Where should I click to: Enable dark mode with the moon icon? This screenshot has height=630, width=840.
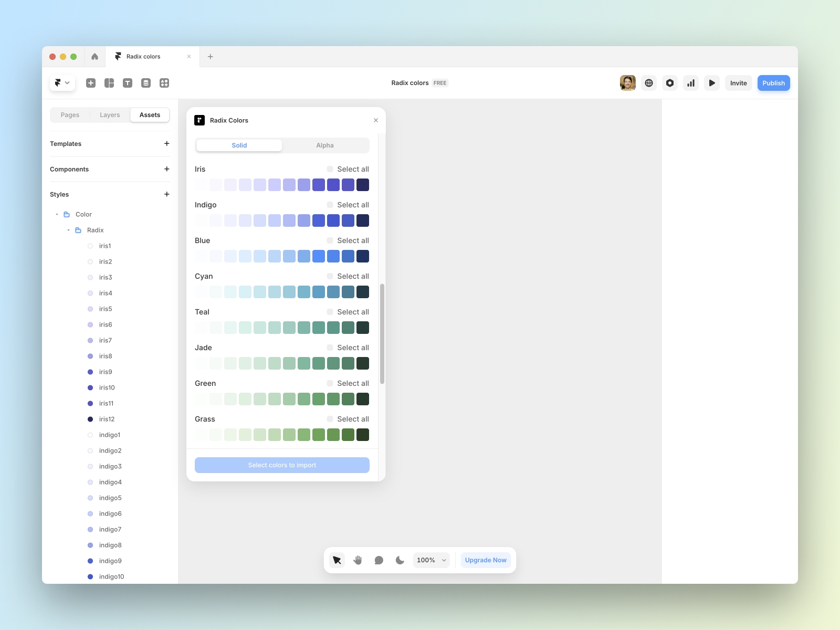[400, 560]
